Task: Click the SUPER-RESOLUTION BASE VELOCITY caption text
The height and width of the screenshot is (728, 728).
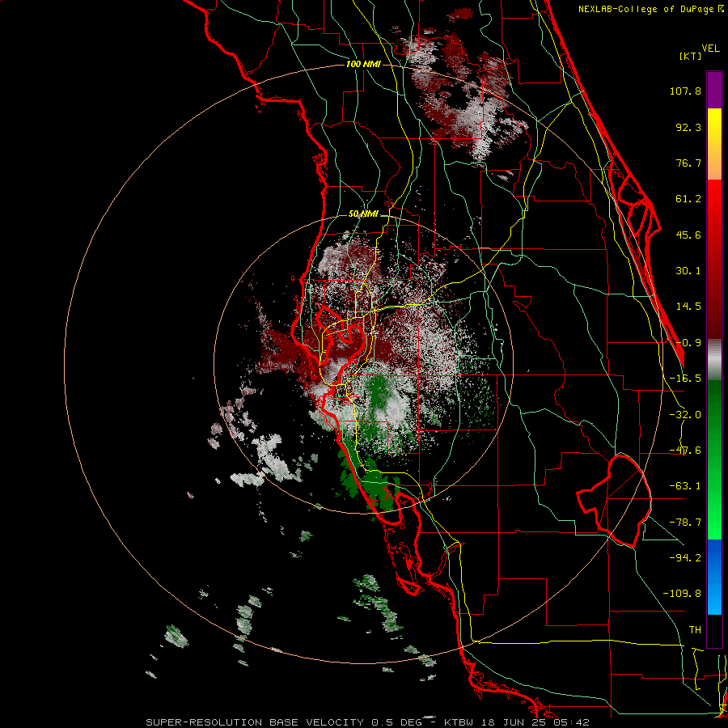Action: pos(256,722)
